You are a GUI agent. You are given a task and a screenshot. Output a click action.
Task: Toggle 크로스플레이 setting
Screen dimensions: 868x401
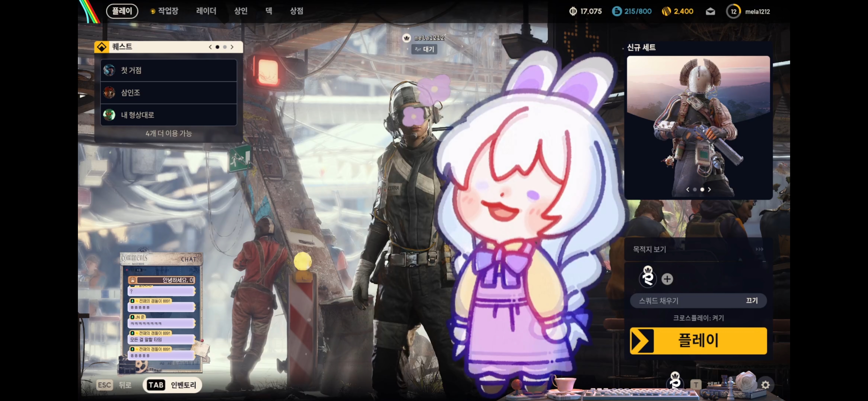pyautogui.click(x=698, y=318)
